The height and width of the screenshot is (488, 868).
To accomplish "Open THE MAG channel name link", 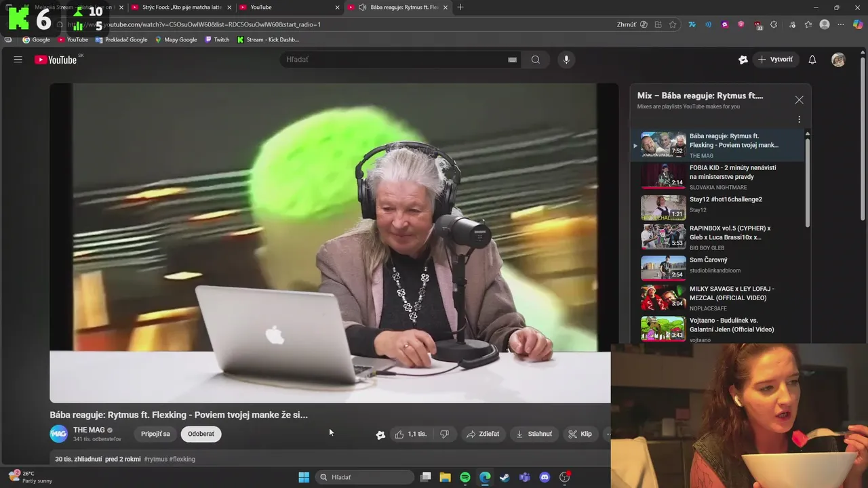I will (x=89, y=430).
